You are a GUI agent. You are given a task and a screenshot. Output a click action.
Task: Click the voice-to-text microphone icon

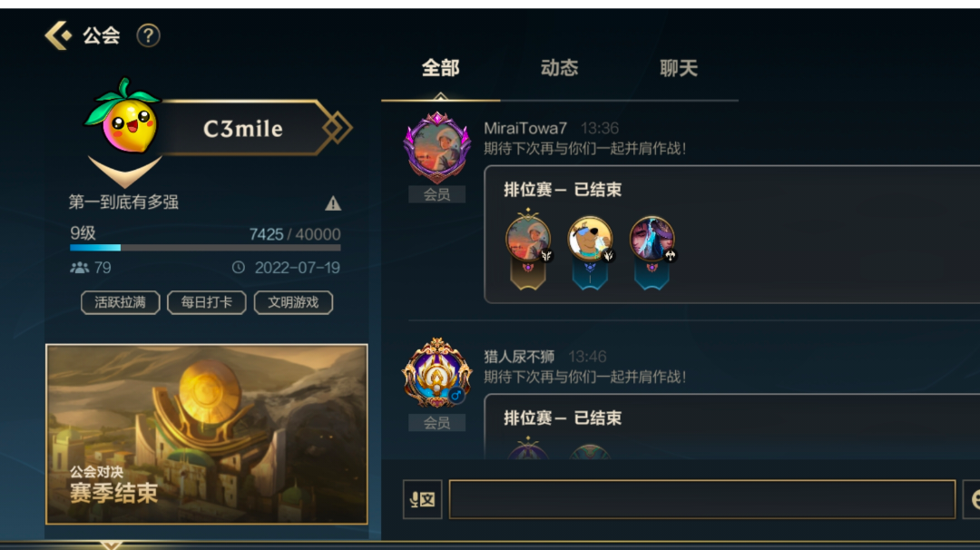(x=423, y=499)
